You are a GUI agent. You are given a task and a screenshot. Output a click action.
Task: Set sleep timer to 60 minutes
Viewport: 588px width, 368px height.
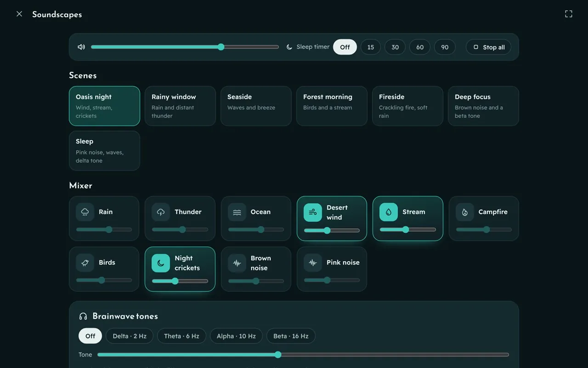420,47
